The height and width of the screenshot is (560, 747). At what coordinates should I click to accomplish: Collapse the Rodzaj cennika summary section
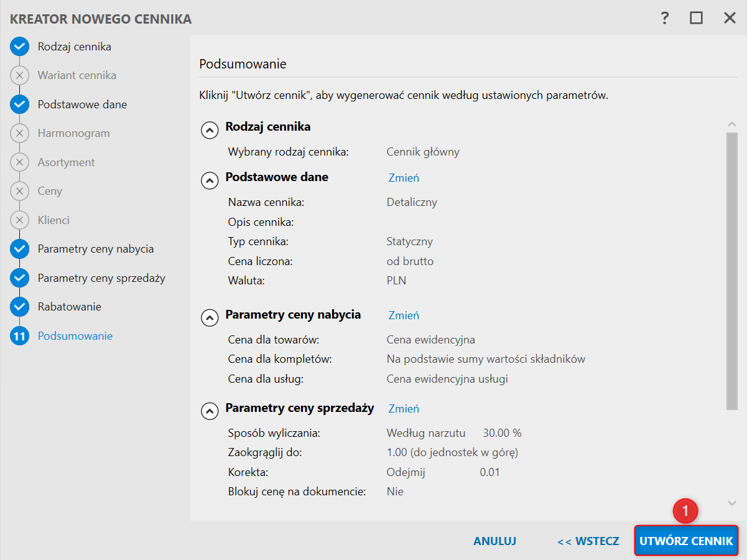[x=210, y=129]
